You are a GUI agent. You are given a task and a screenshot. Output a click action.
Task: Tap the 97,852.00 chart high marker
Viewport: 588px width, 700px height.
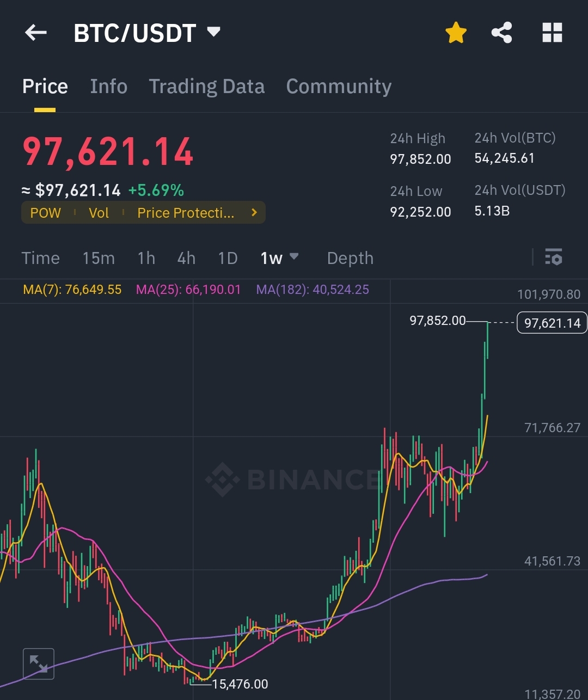(x=438, y=321)
